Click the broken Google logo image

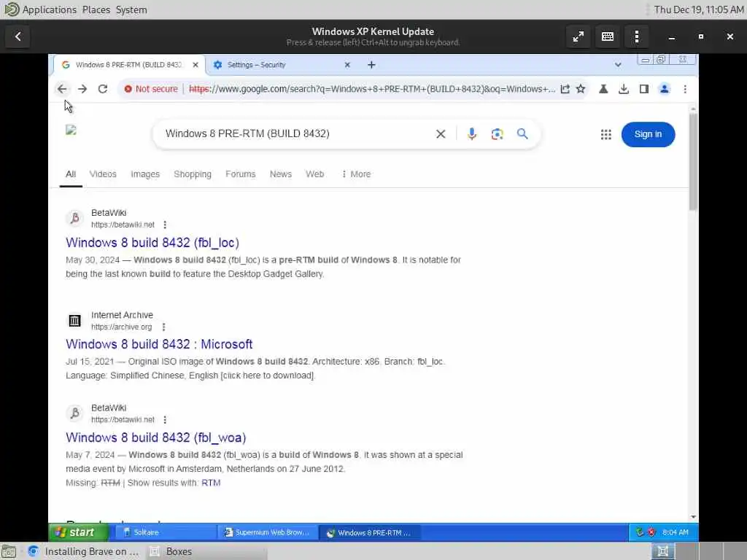tap(71, 130)
